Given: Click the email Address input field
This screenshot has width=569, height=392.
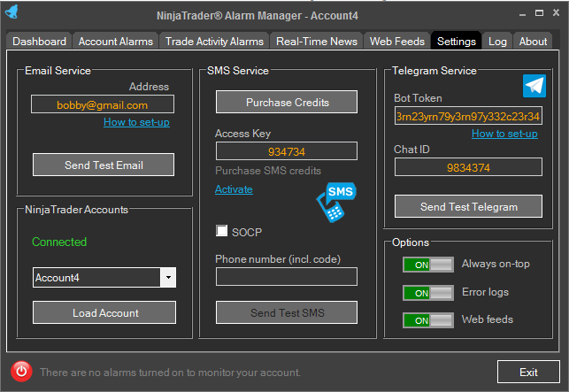Looking at the screenshot, I should pyautogui.click(x=103, y=104).
